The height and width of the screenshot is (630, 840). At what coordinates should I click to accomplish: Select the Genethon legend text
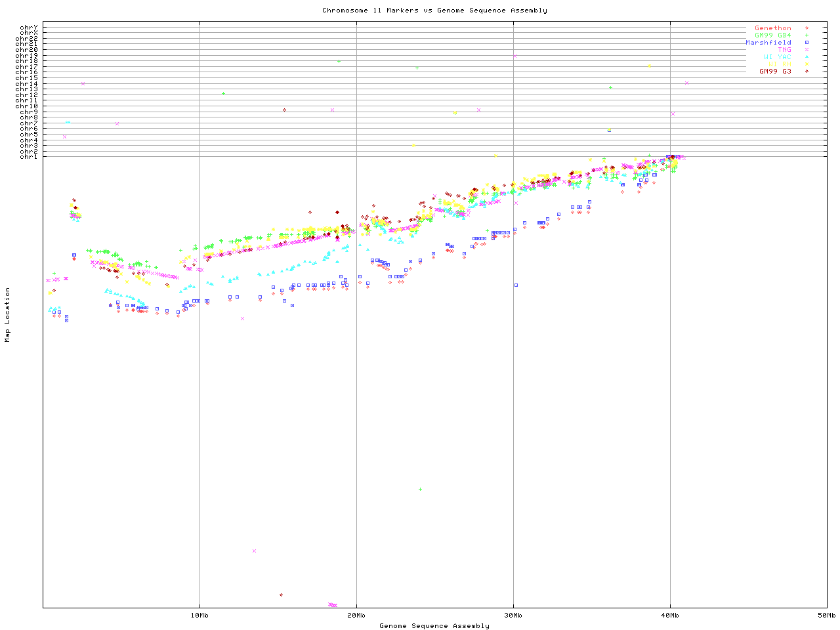click(772, 28)
